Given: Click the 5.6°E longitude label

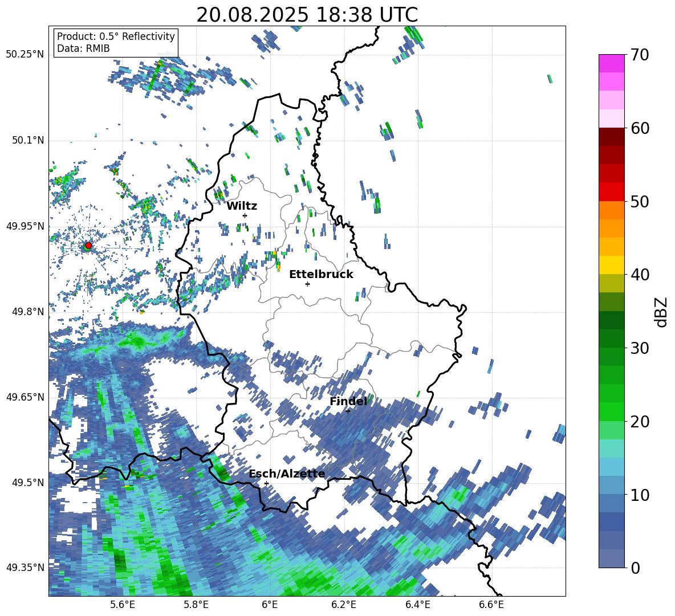Looking at the screenshot, I should (x=122, y=605).
